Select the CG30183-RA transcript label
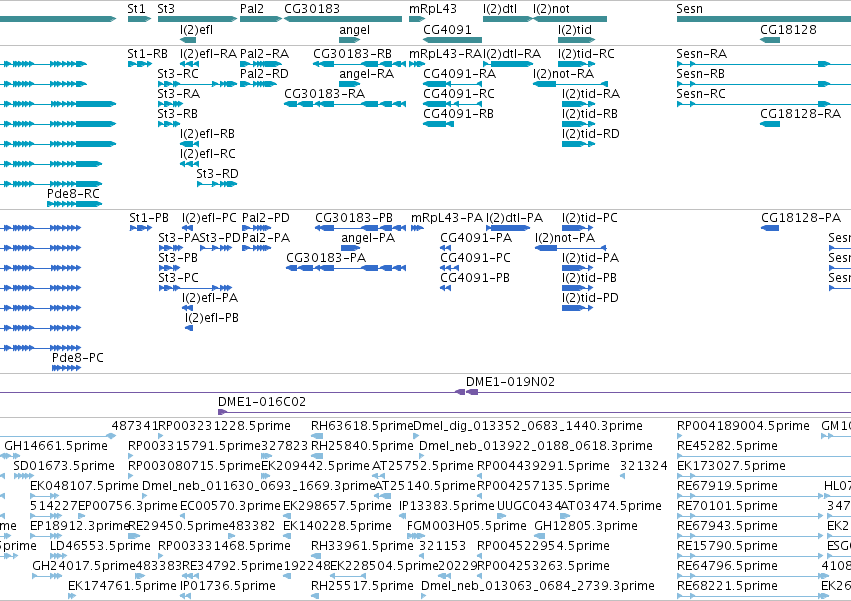Screen dimensions: 851x601 click(325, 94)
